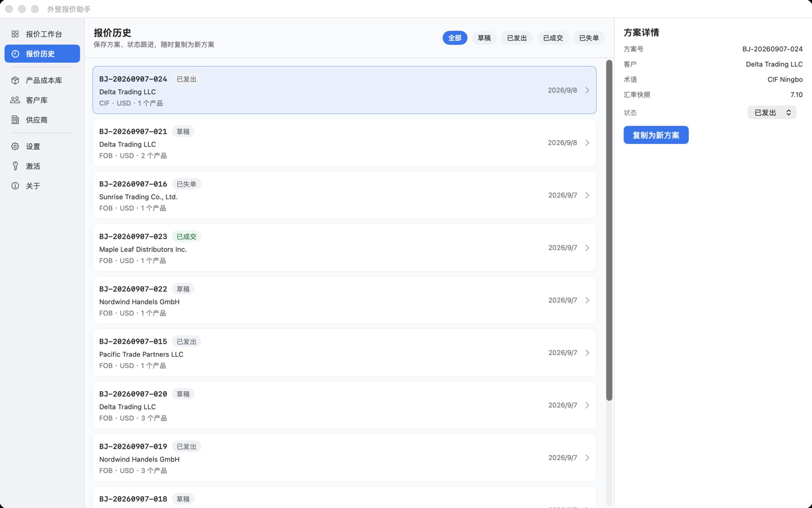Go to 产品成本库 page
This screenshot has height=508, width=812.
[42, 80]
